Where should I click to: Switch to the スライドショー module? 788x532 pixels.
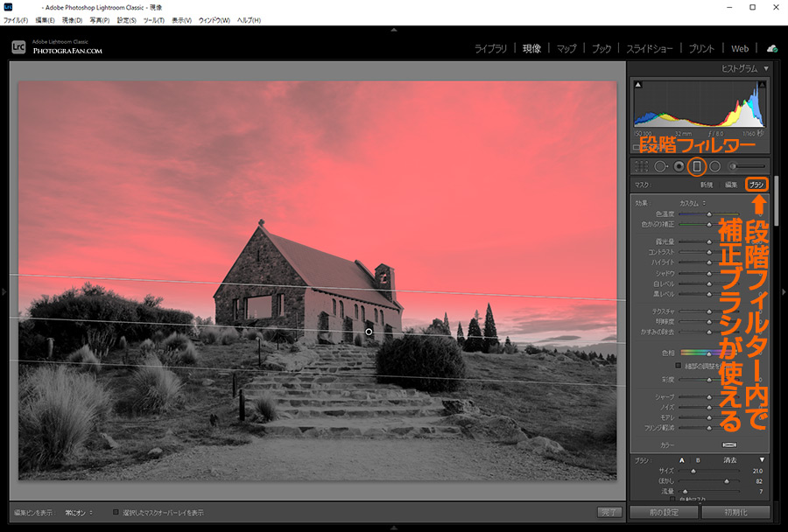[650, 49]
